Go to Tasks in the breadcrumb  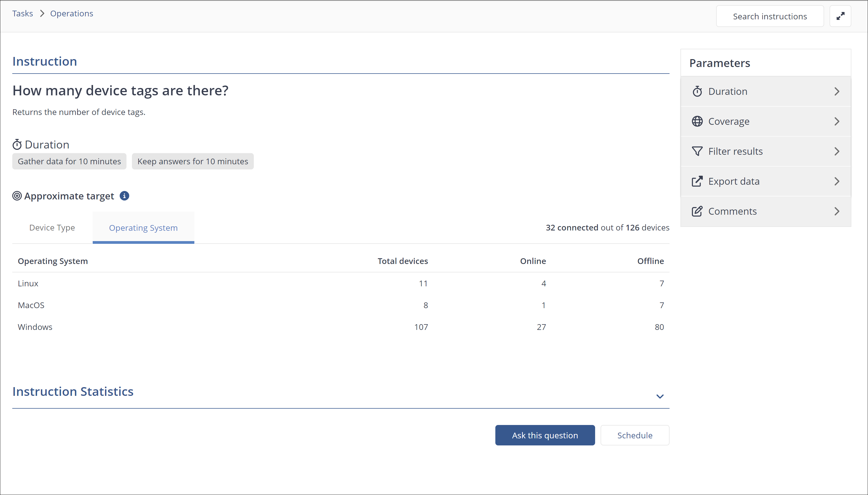point(22,14)
